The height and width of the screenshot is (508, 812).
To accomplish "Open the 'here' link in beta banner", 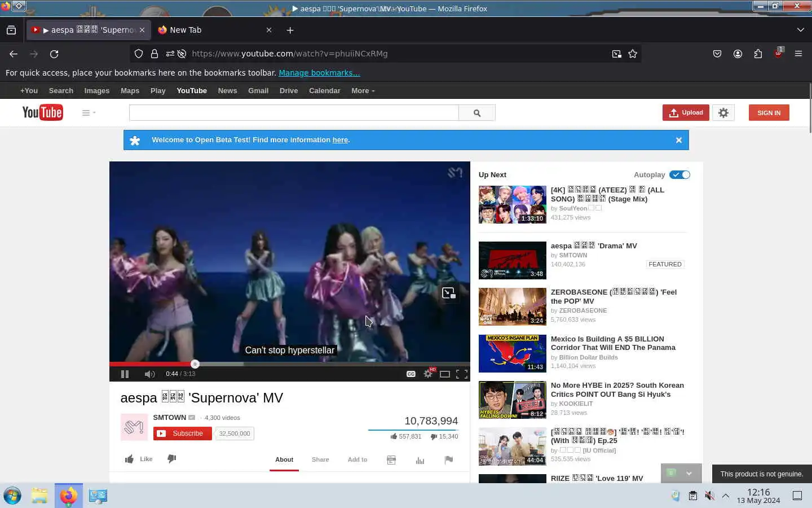I will [340, 140].
